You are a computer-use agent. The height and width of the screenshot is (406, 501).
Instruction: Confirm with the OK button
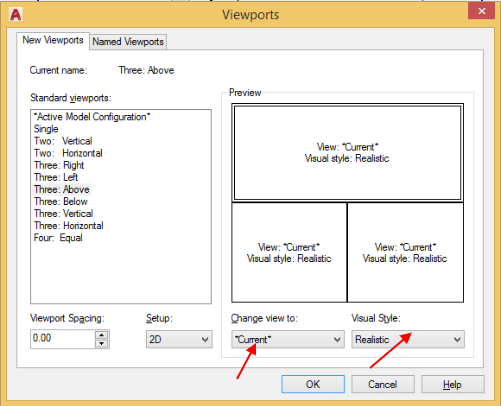coord(313,384)
